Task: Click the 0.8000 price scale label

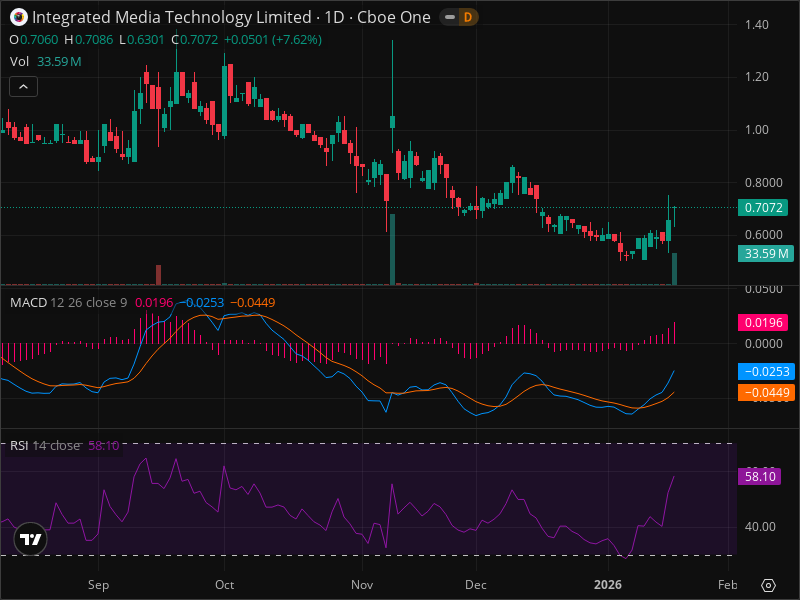Action: 764,183
